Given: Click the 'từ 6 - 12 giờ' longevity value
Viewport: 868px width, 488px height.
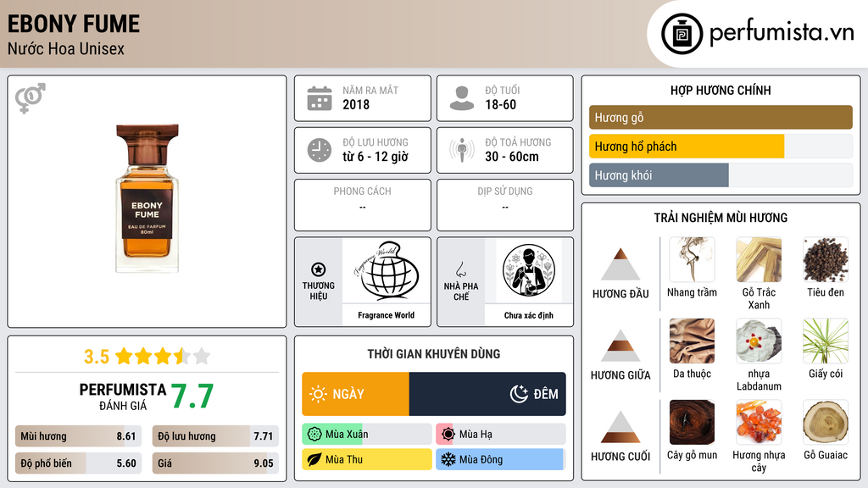Looking at the screenshot, I should [376, 157].
